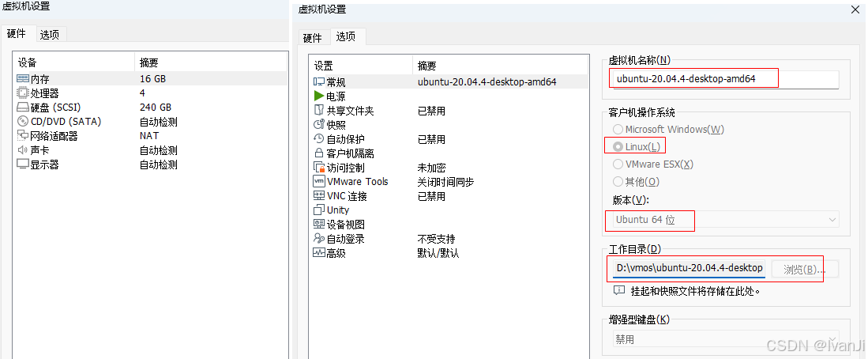The height and width of the screenshot is (359, 868).
Task: Click the 设备视图 icon
Action: 319,225
